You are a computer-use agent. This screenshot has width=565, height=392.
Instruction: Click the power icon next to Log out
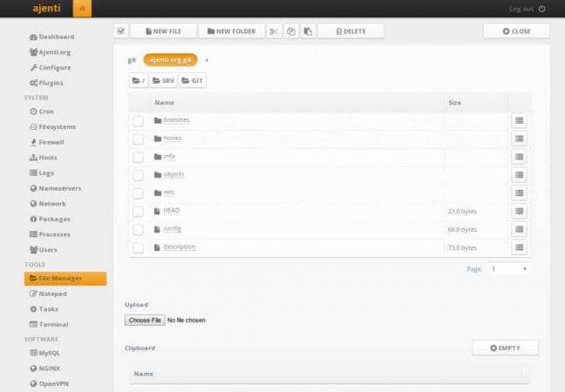click(542, 9)
